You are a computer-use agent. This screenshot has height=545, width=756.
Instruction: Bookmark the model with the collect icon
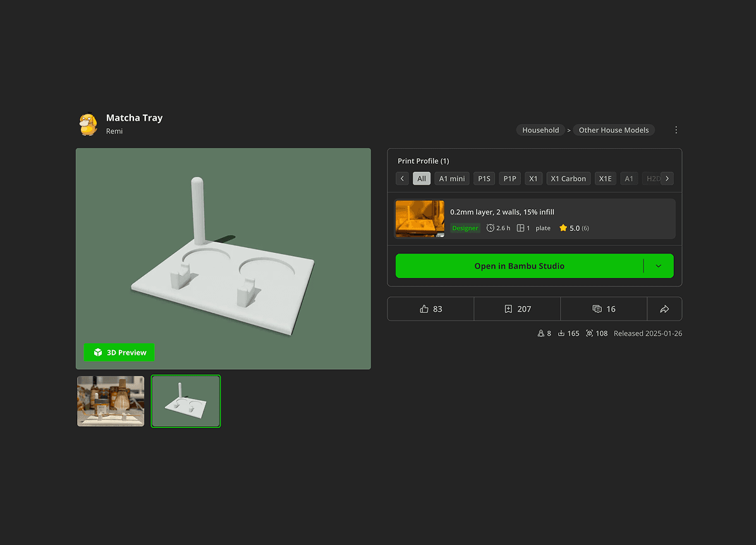click(x=508, y=309)
